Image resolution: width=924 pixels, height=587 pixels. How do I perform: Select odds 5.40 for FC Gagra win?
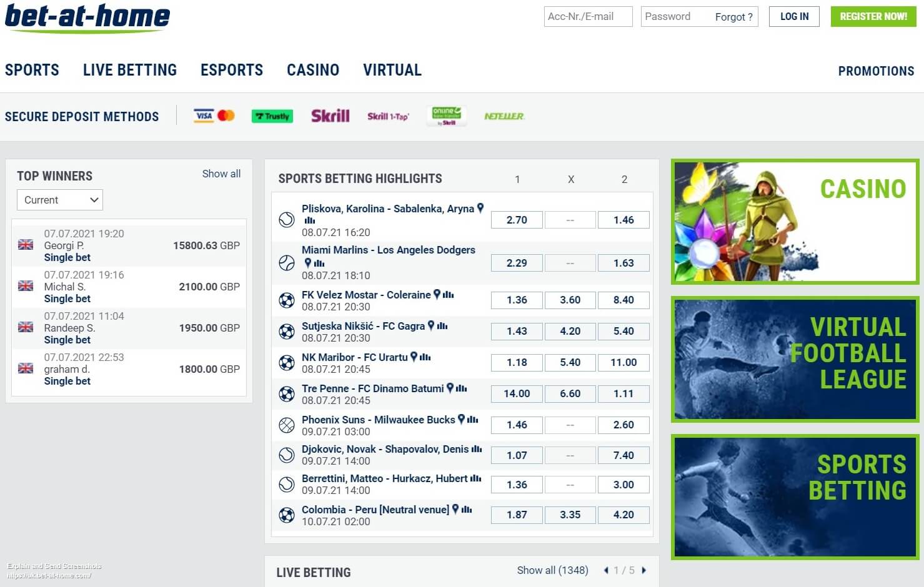point(623,331)
